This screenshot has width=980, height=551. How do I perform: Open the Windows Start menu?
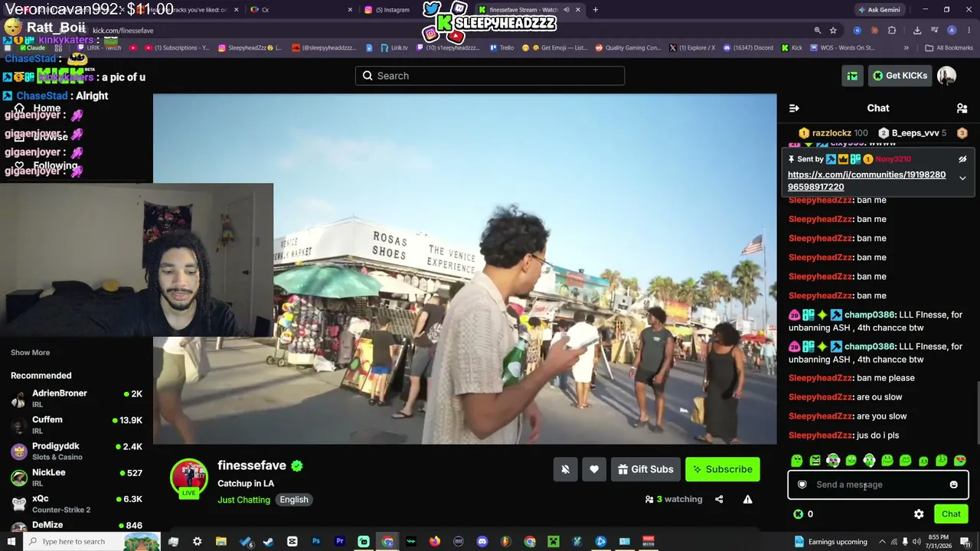pyautogui.click(x=11, y=542)
